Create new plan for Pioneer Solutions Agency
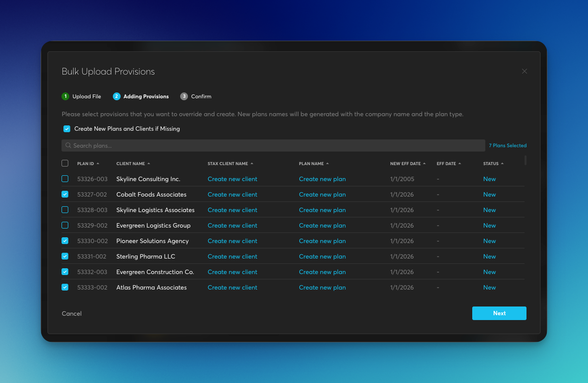Screen dimensions: 588x383 [322, 241]
